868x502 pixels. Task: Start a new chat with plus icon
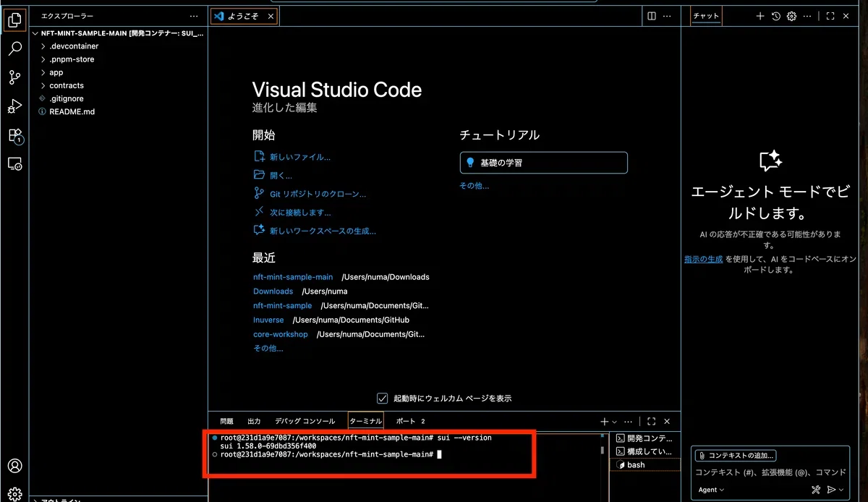(x=760, y=16)
